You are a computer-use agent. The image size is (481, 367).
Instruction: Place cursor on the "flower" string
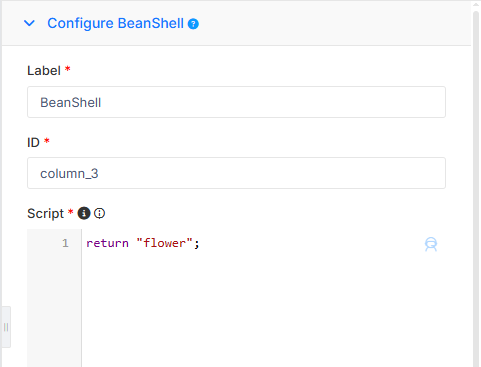165,243
